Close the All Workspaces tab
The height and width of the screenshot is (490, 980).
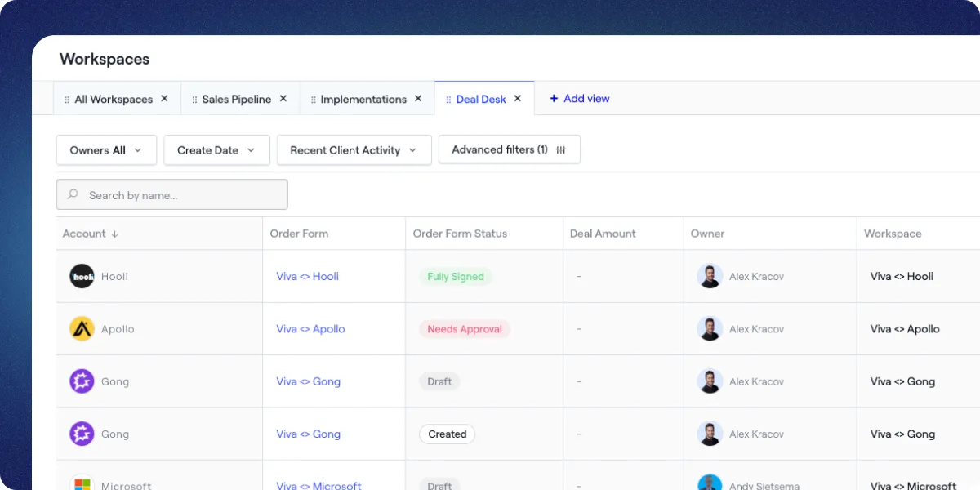[164, 99]
